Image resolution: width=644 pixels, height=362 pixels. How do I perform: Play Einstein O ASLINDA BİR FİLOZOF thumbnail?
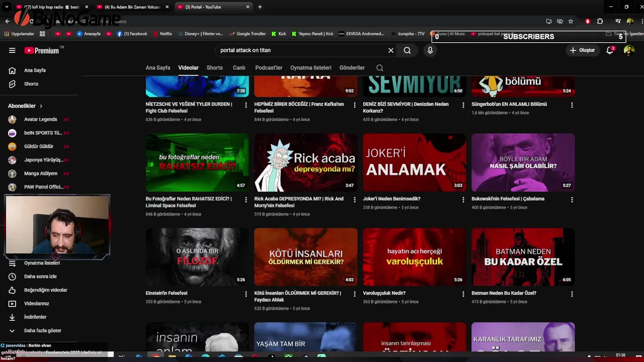pos(197,257)
